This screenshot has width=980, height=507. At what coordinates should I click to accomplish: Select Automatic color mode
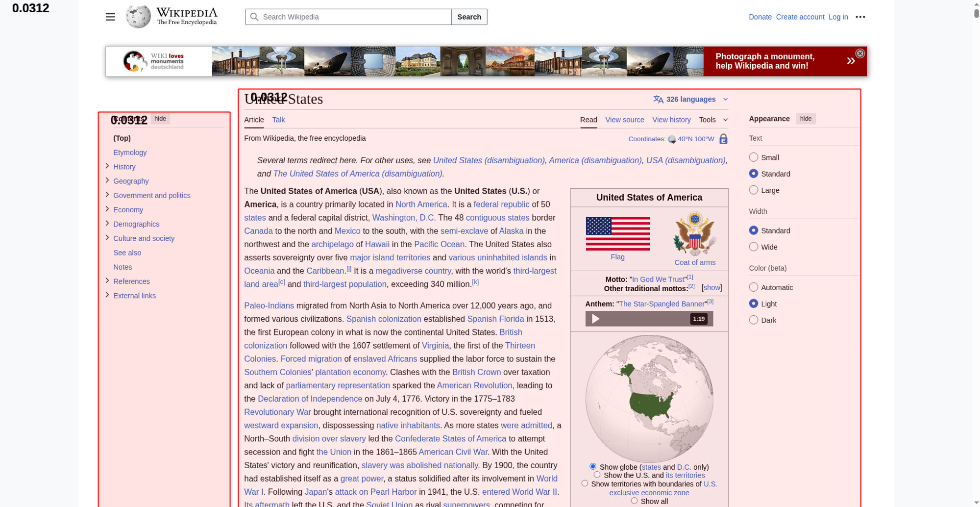[x=754, y=287]
